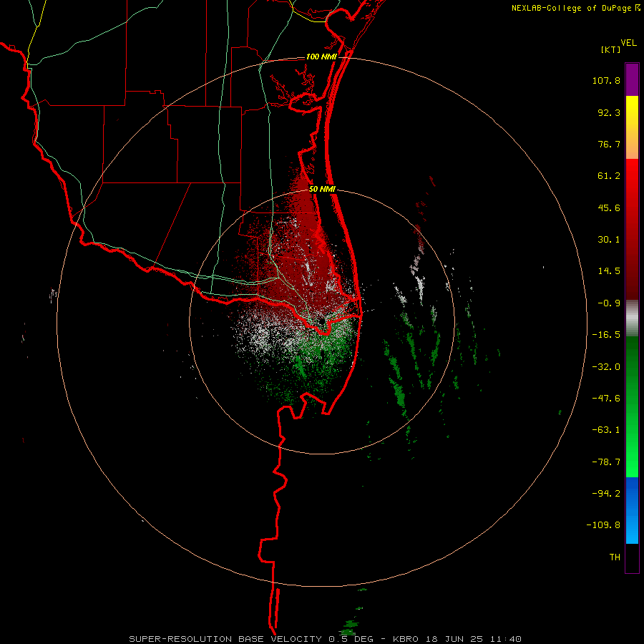
Task: Click the 30.1 legend value
Action: tap(609, 240)
